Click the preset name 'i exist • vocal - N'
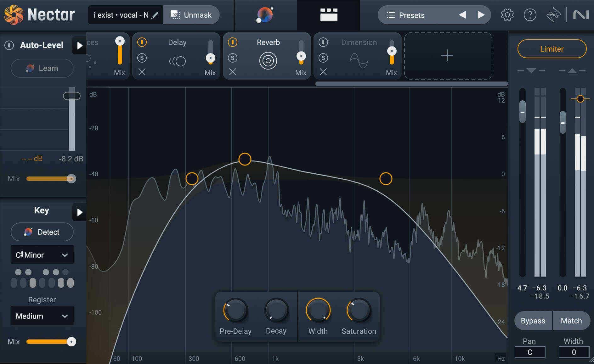594x364 pixels. tap(121, 15)
